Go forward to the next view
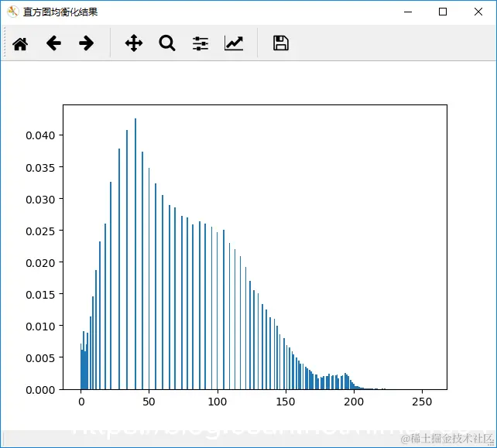This screenshot has width=497, height=448. point(86,43)
